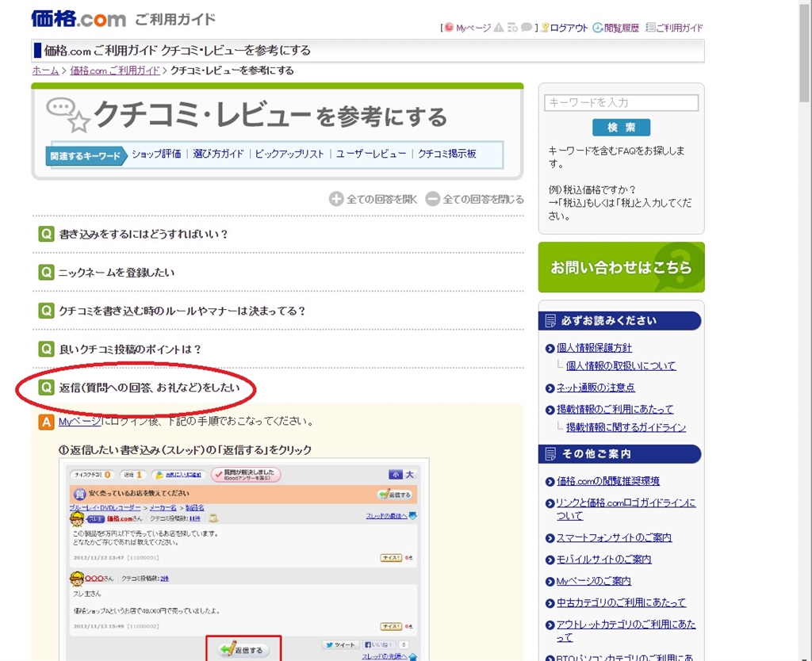Click the blue 検索 button
This screenshot has width=812, height=661.
point(621,128)
